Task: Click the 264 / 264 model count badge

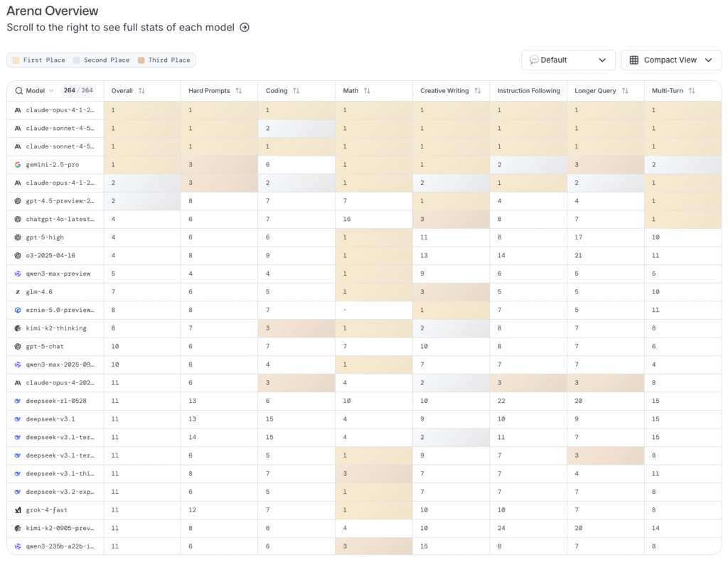Action: click(78, 91)
